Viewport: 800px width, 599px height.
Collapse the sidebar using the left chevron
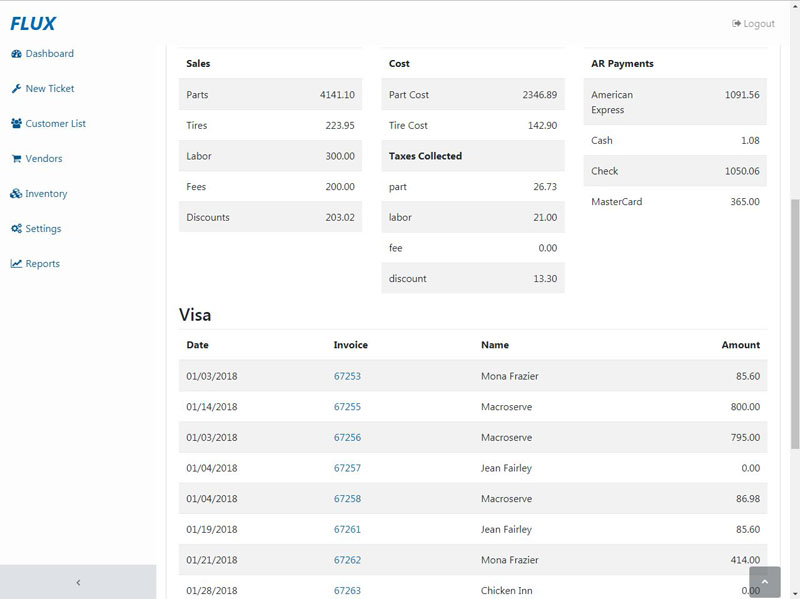click(x=78, y=582)
